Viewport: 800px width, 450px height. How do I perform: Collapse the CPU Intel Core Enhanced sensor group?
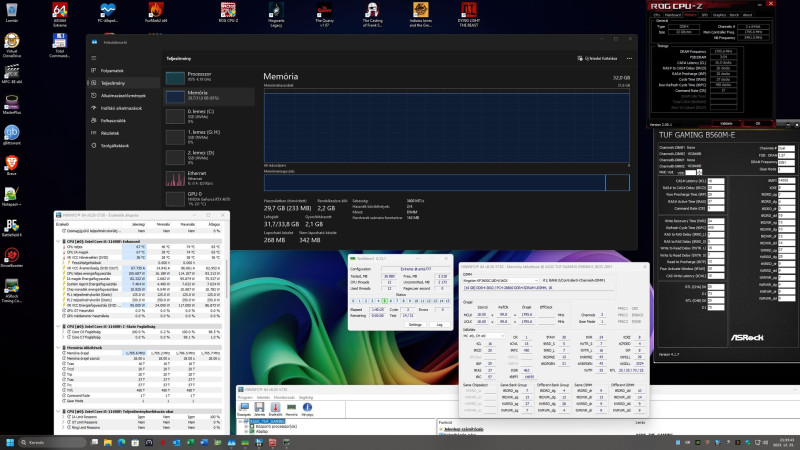tap(58, 242)
